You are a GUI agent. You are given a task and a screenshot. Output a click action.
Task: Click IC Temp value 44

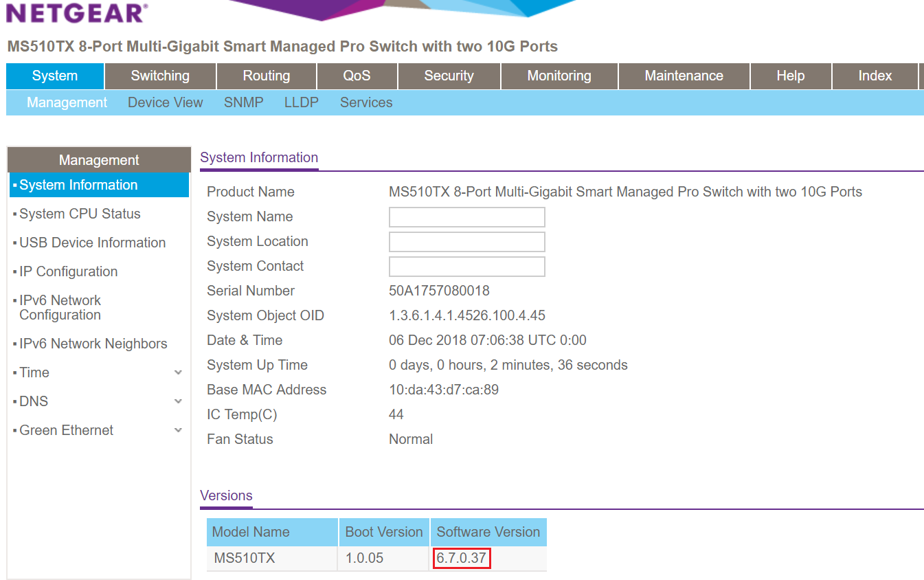click(x=396, y=414)
